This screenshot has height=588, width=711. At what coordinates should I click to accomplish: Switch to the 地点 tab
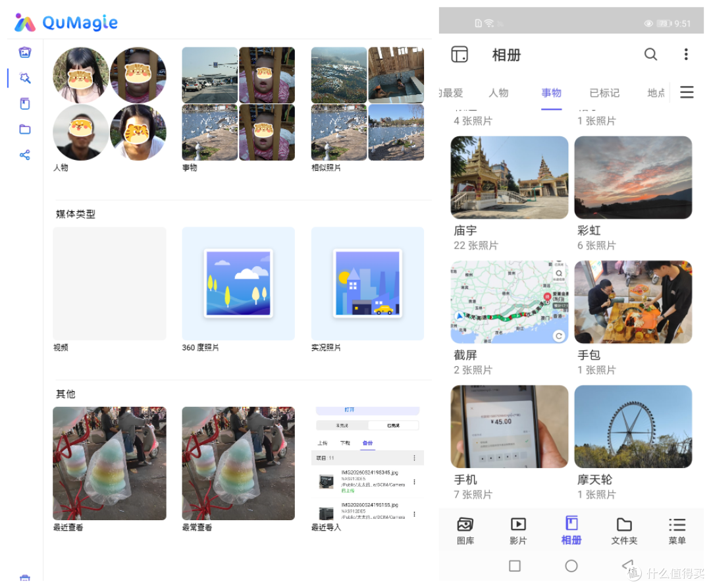(656, 93)
